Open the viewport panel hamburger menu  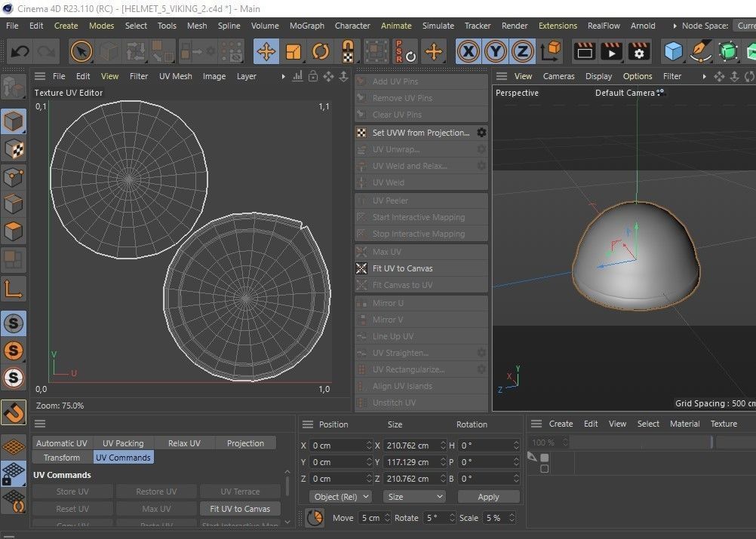[x=502, y=76]
